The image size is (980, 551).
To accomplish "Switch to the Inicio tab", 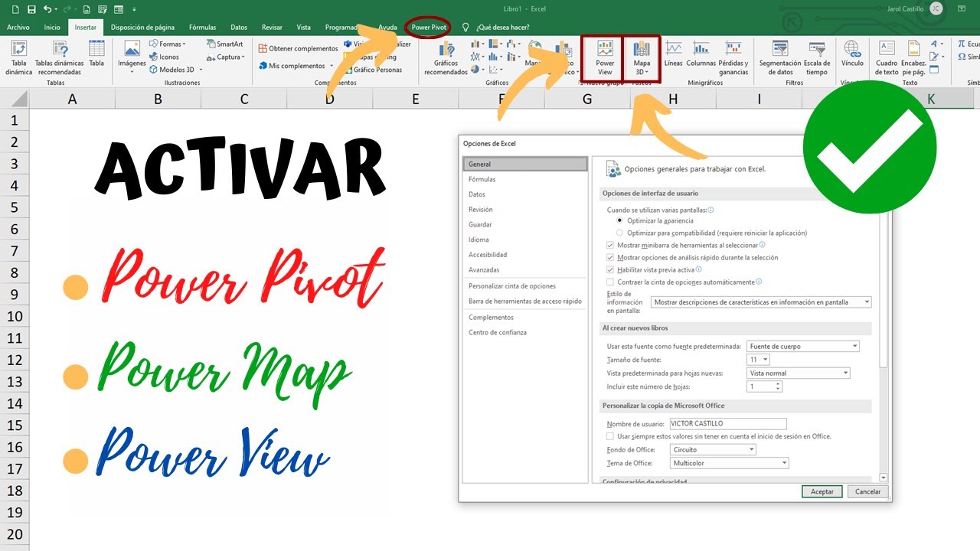I will coord(52,27).
